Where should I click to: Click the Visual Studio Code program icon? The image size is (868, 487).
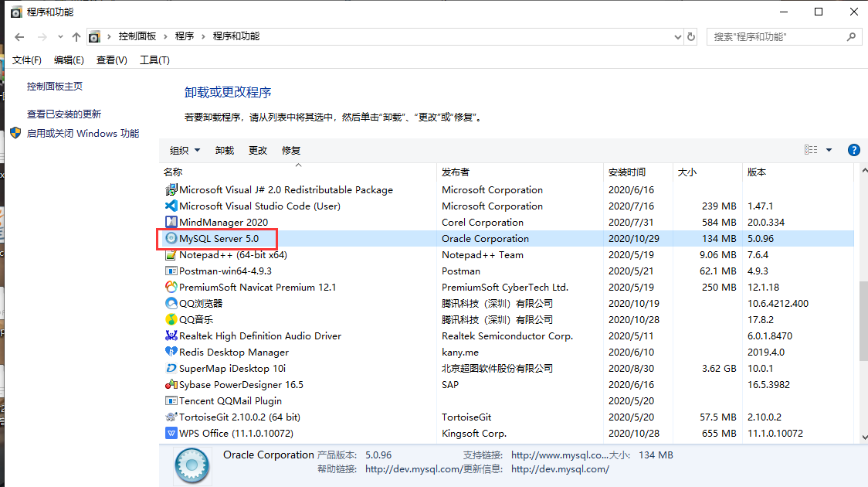(171, 206)
